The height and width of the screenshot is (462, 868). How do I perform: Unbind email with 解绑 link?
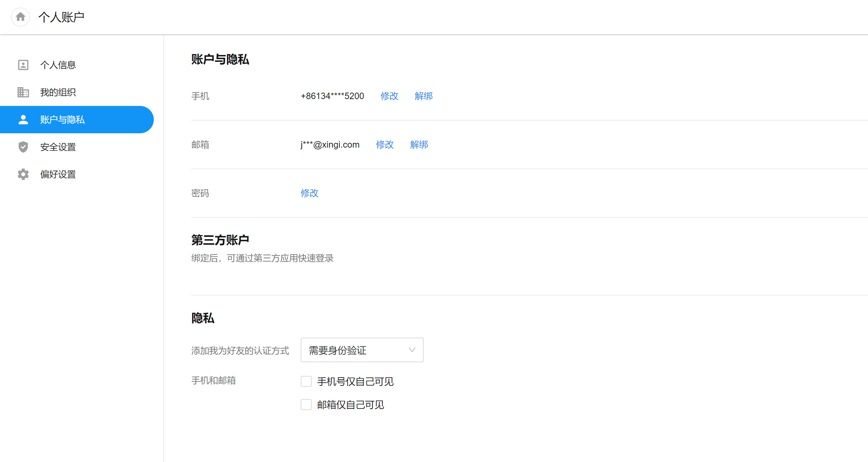pyautogui.click(x=419, y=145)
